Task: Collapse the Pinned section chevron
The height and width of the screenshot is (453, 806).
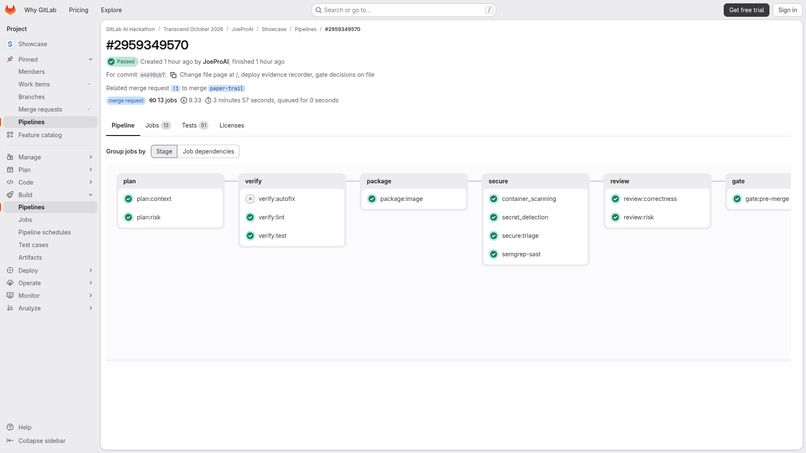Action: [90, 60]
